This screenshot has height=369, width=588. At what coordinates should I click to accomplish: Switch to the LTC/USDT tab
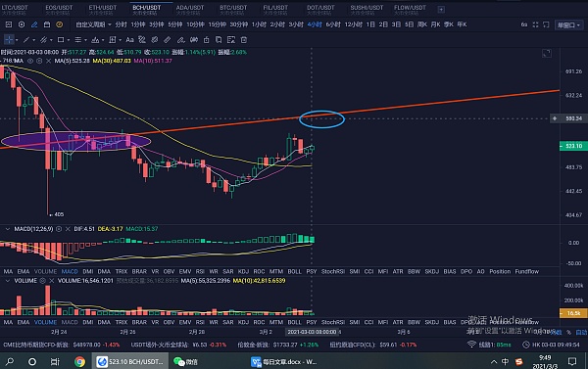[x=15, y=10]
